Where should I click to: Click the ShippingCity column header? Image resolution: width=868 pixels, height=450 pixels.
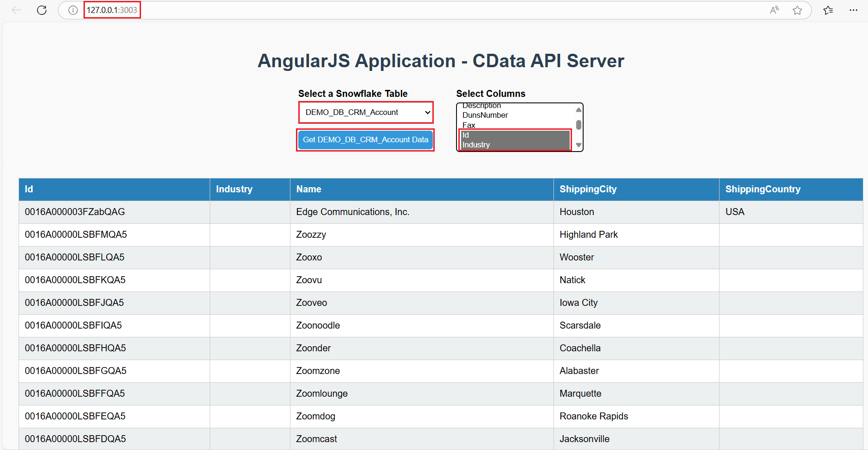[x=588, y=189]
